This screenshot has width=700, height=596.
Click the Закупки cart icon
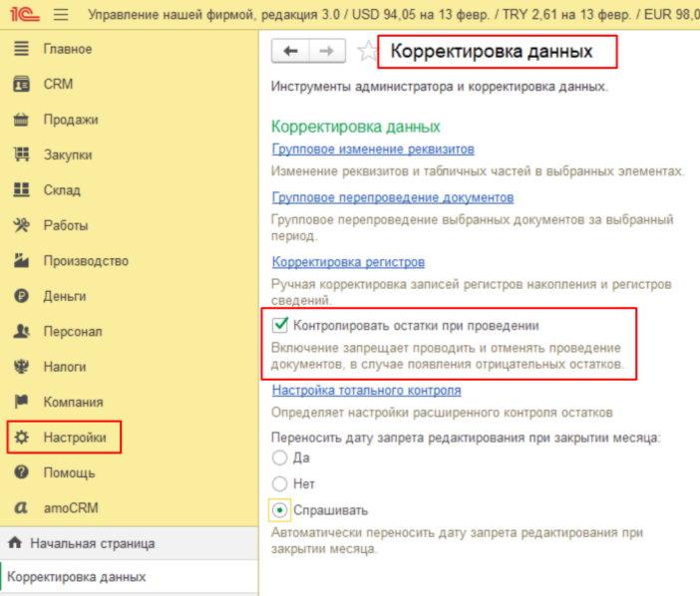(x=20, y=154)
